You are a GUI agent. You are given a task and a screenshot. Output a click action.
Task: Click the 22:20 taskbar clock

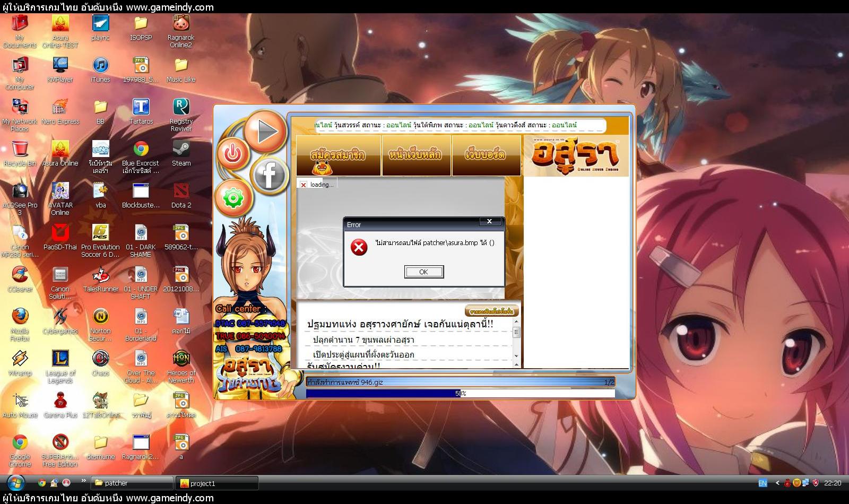click(x=833, y=483)
